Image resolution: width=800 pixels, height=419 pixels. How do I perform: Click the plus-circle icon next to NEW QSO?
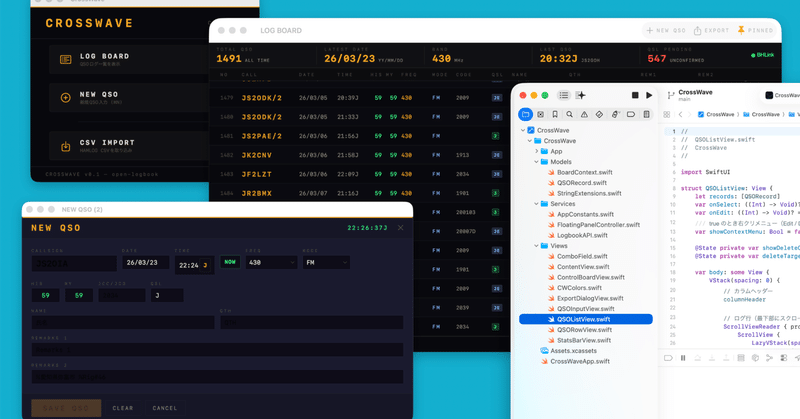click(x=66, y=98)
